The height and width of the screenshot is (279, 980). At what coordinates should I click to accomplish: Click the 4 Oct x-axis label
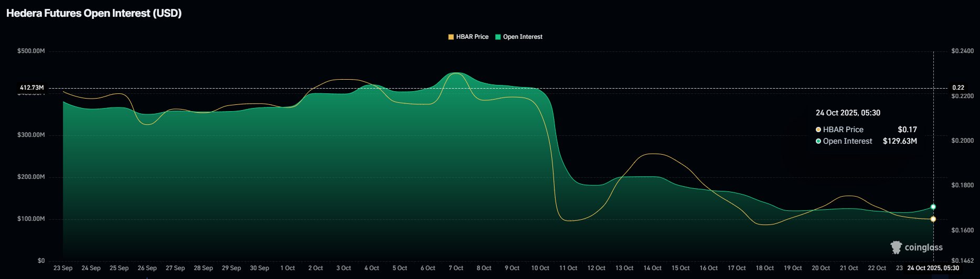coord(371,268)
